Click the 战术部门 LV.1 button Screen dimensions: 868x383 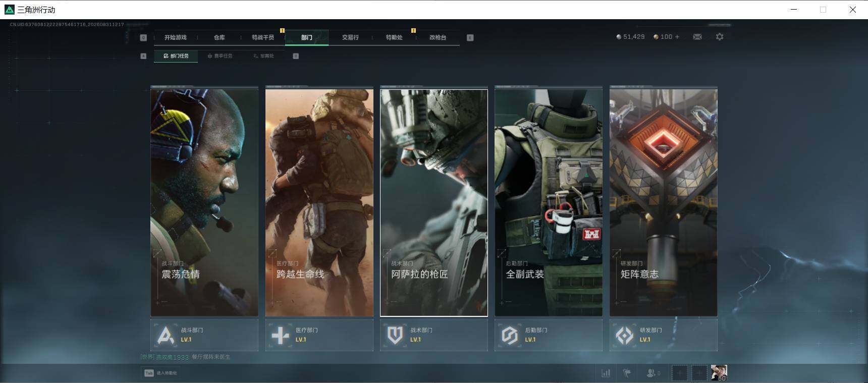coord(434,335)
